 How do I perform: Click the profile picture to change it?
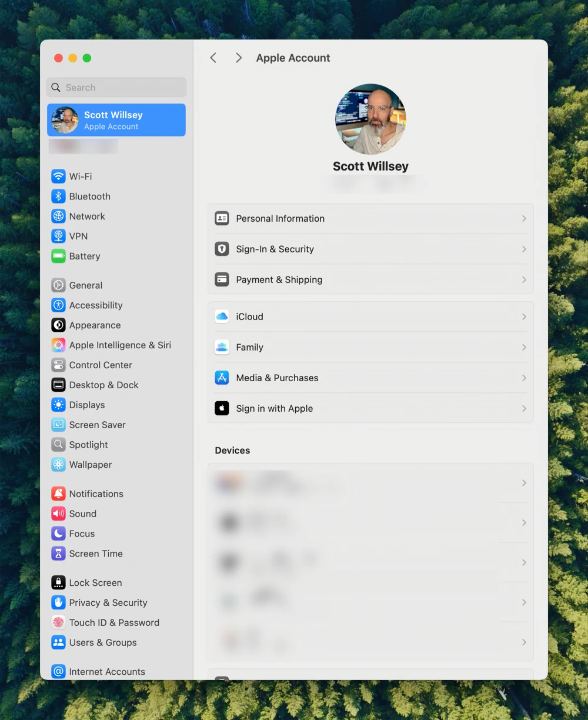click(x=370, y=119)
